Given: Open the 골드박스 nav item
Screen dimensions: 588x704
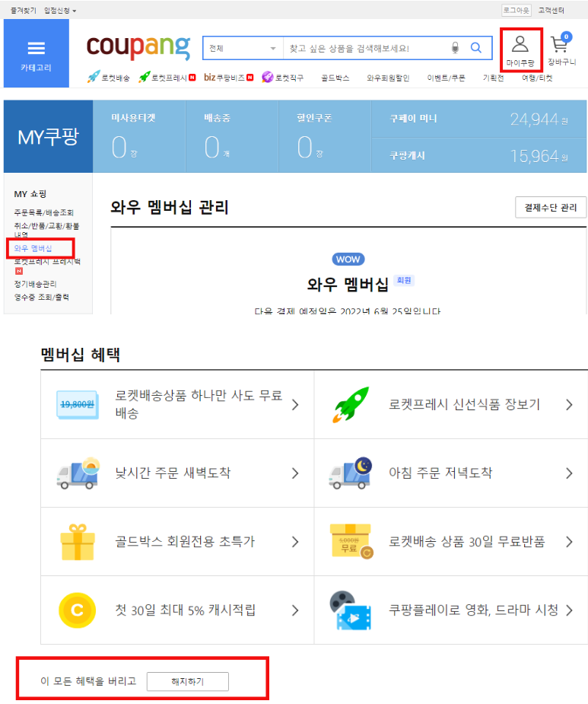Looking at the screenshot, I should 335,78.
